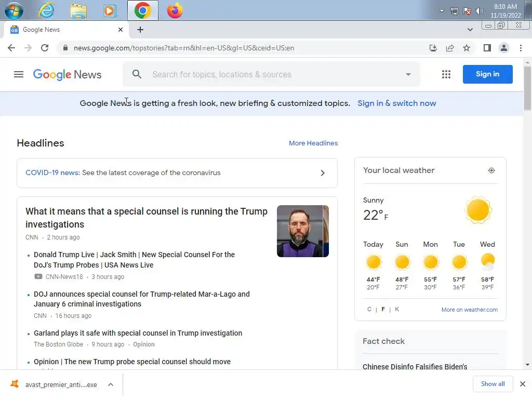This screenshot has width=532, height=399.
Task: Click the search magnifier icon
Action: pyautogui.click(x=137, y=74)
